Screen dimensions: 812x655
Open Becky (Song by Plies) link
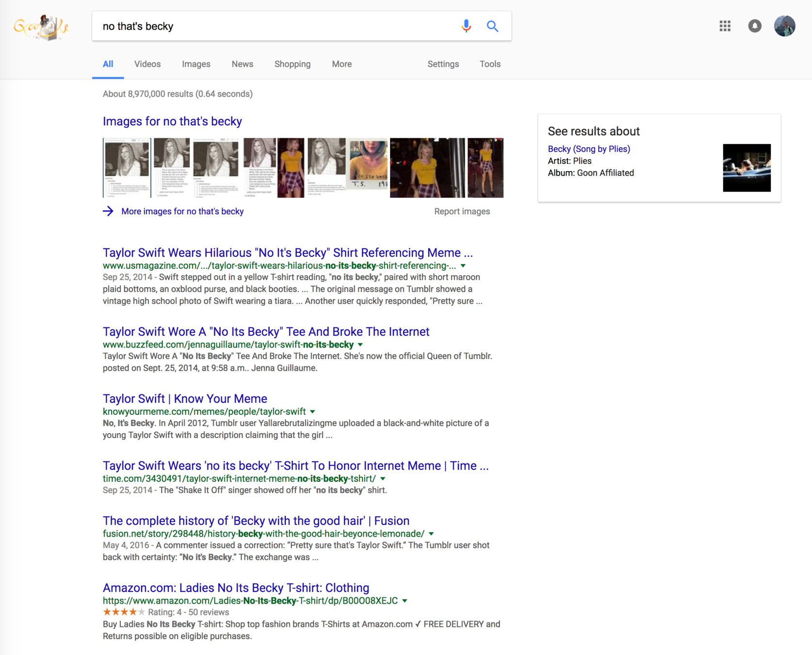[x=589, y=149]
